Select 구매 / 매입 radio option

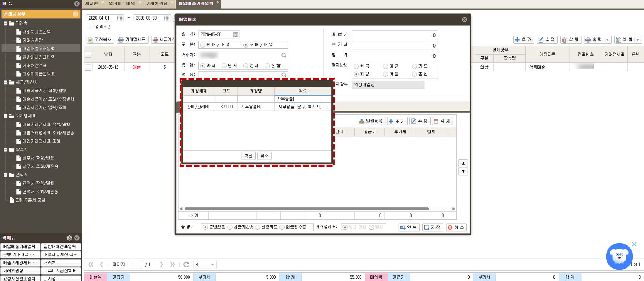point(246,45)
